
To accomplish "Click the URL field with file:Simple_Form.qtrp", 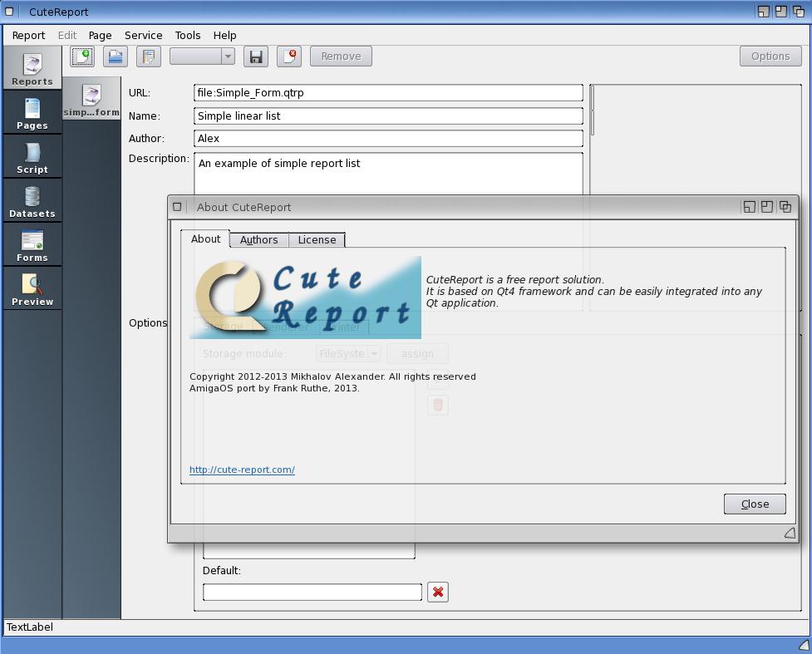I will coord(388,93).
